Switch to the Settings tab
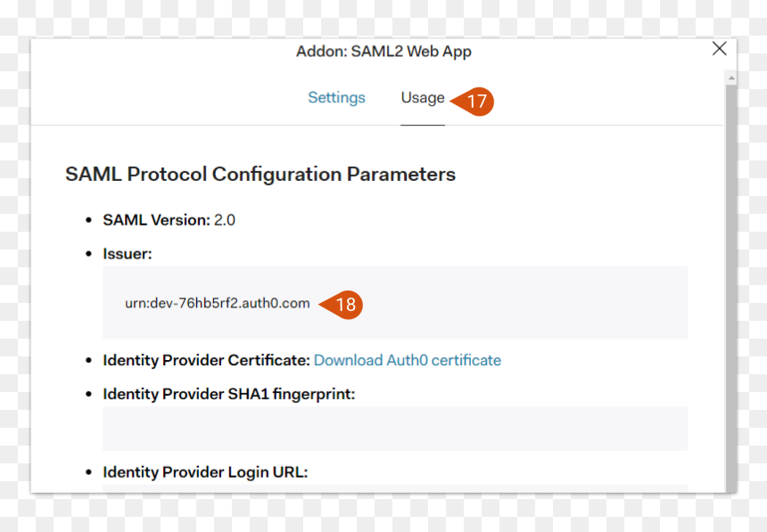The height and width of the screenshot is (532, 767). tap(336, 97)
